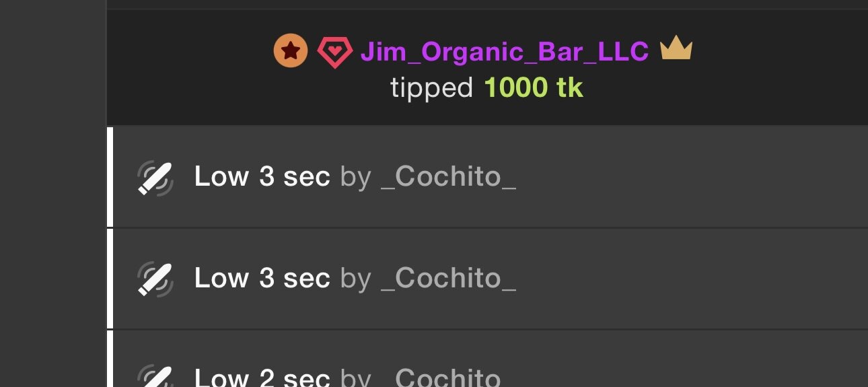Image resolution: width=868 pixels, height=387 pixels.
Task: Click the _Cochito_ username in the Low 2 sec message
Action: (x=448, y=378)
